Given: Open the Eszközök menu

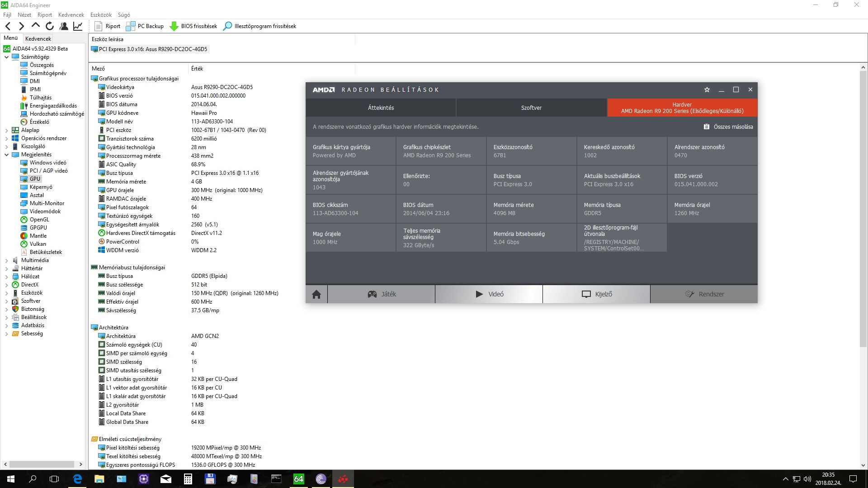Looking at the screenshot, I should [x=100, y=14].
